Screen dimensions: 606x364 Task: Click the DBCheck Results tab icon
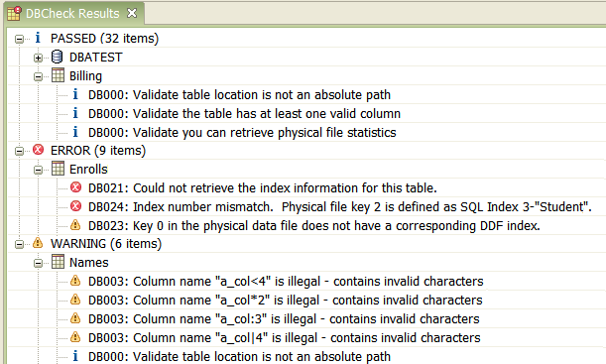(14, 13)
